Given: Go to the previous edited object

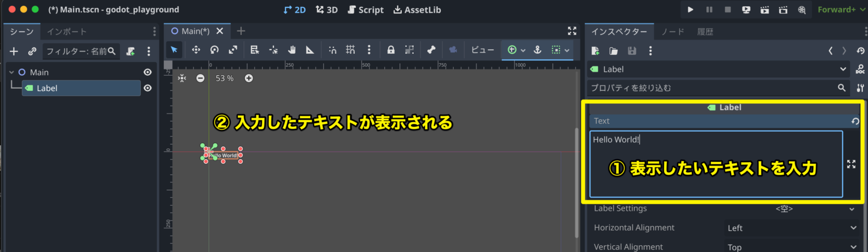Looking at the screenshot, I should pyautogui.click(x=831, y=51).
